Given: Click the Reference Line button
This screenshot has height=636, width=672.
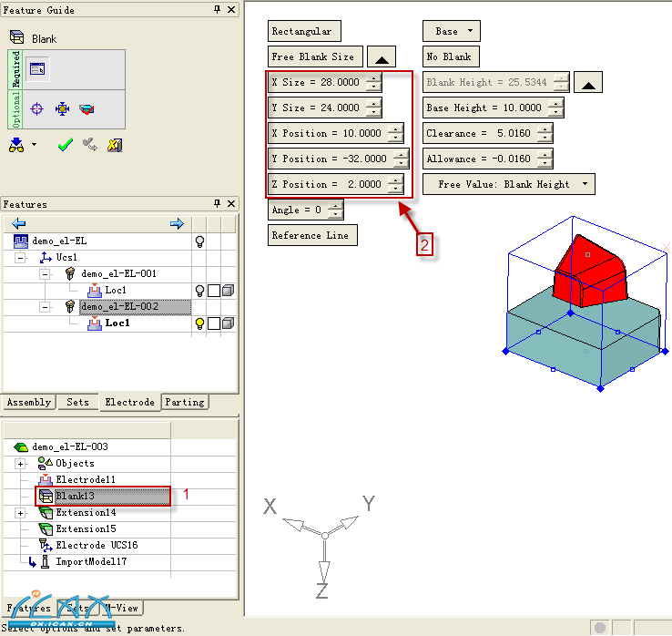Looking at the screenshot, I should point(311,235).
